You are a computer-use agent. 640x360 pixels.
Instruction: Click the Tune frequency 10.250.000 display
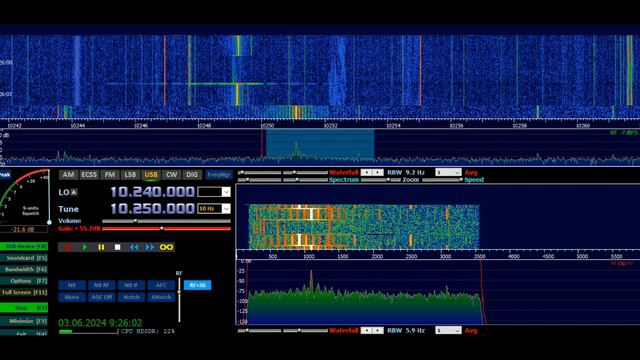coord(152,209)
